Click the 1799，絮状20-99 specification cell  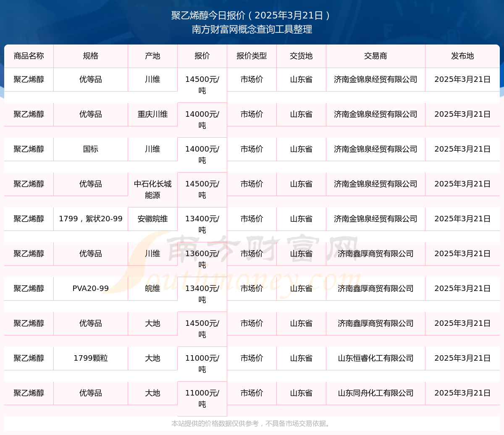[x=91, y=219]
